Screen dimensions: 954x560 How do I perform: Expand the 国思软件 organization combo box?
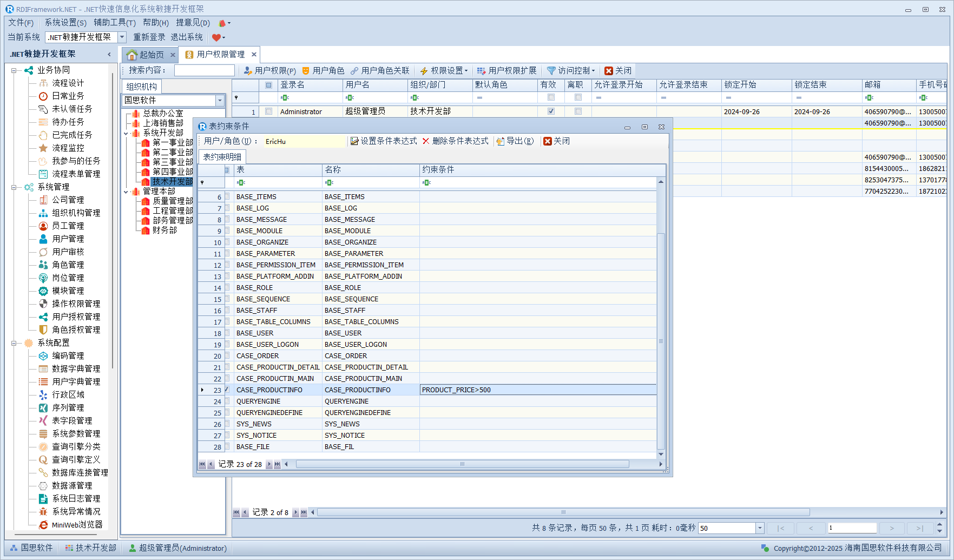coord(220,101)
